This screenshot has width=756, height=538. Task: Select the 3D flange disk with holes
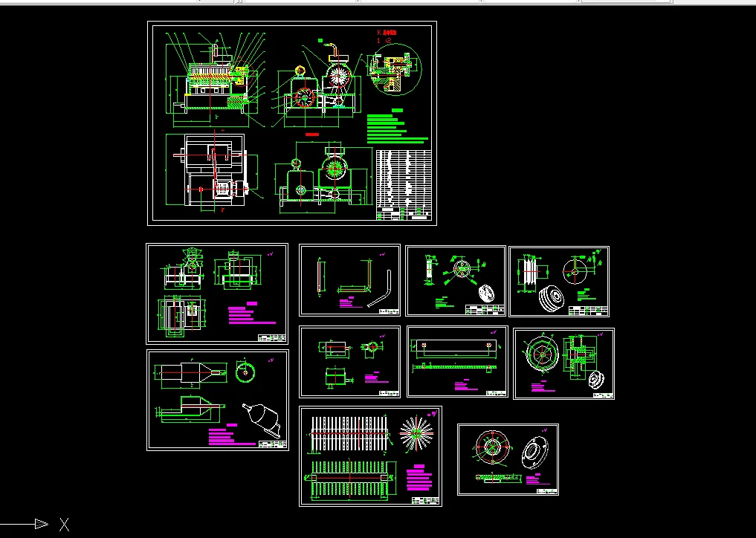[488, 293]
